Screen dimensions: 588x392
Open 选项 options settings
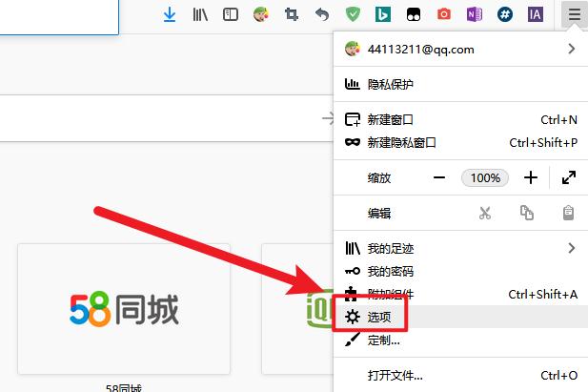click(x=460, y=317)
